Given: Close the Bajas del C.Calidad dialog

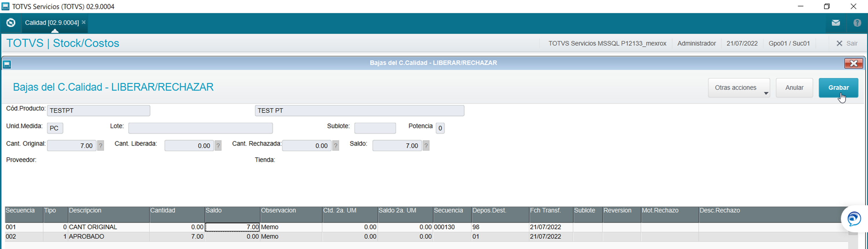Looking at the screenshot, I should 854,63.
